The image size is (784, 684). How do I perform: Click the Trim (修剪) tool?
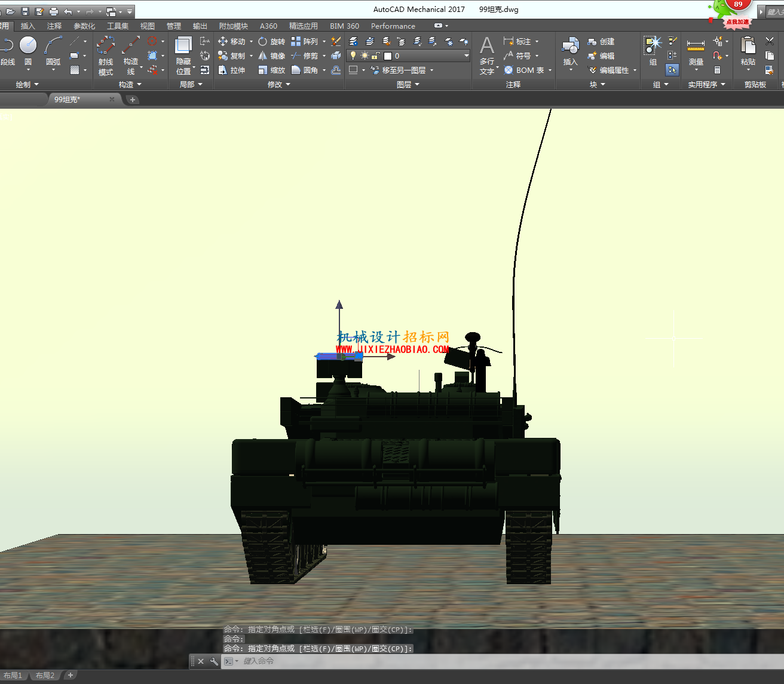tap(305, 56)
